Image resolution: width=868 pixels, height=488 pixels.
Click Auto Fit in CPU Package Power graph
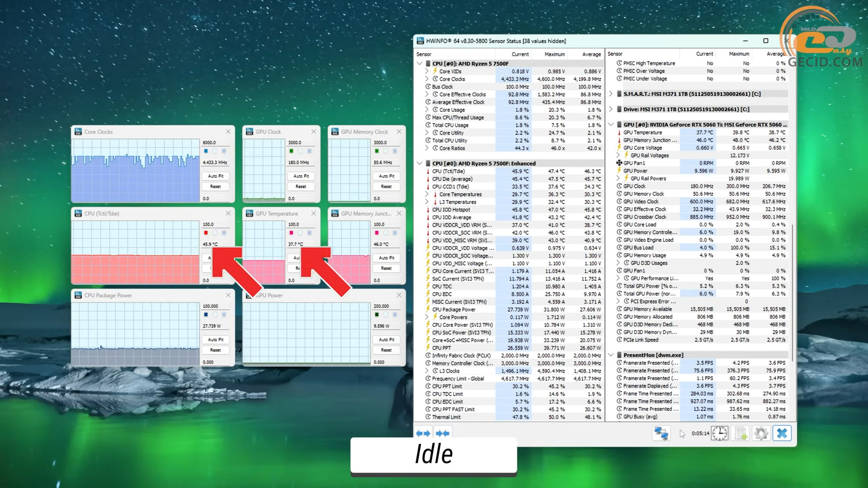216,340
